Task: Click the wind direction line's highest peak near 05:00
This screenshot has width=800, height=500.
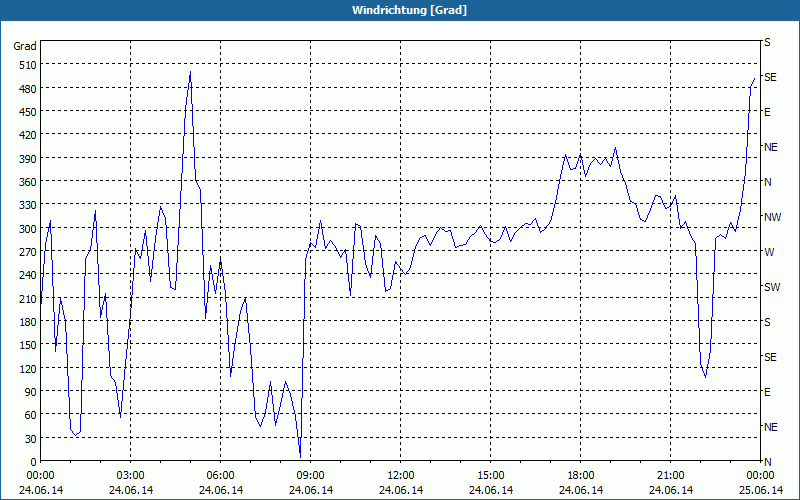Action: (x=190, y=72)
